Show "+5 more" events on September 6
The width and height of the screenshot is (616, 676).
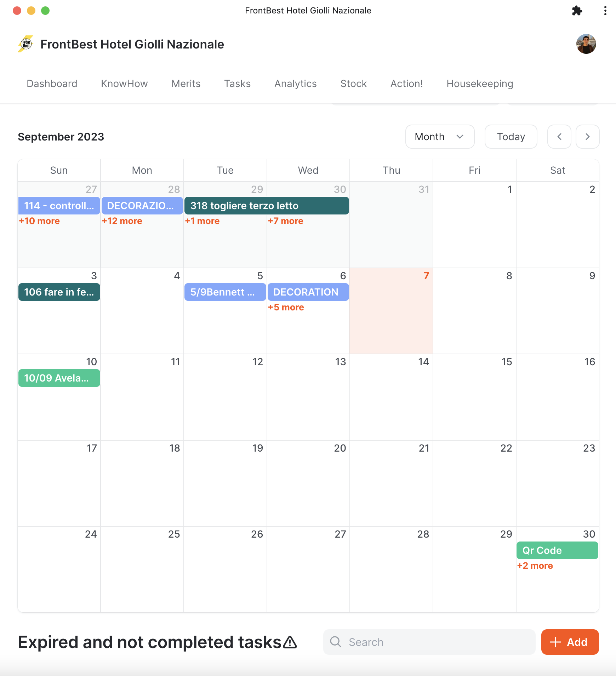tap(286, 307)
